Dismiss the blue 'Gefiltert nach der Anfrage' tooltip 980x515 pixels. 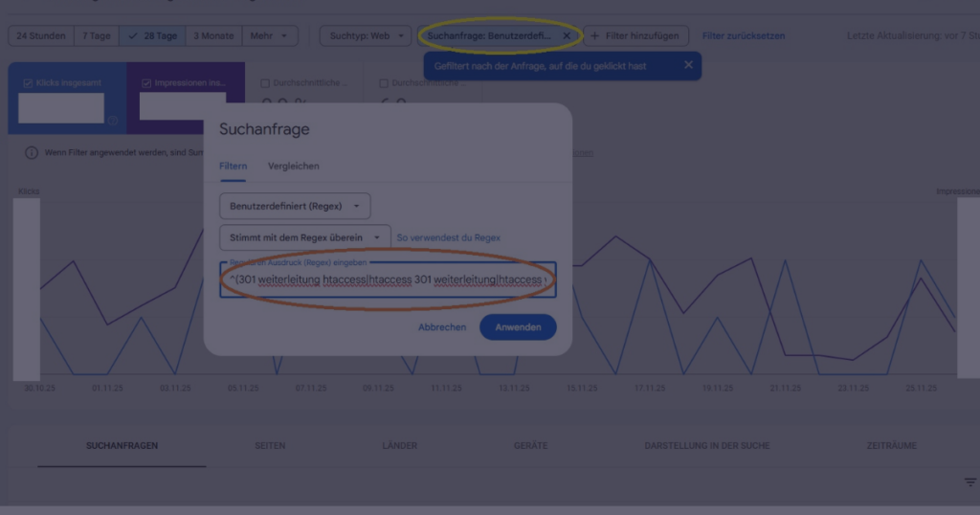688,65
